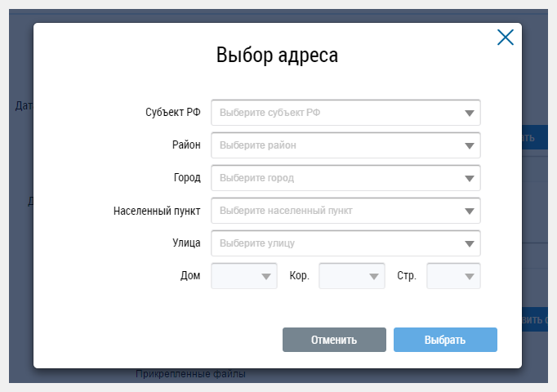Viewport: 557px width, 392px height.
Task: Click the Выбрать button
Action: (445, 340)
